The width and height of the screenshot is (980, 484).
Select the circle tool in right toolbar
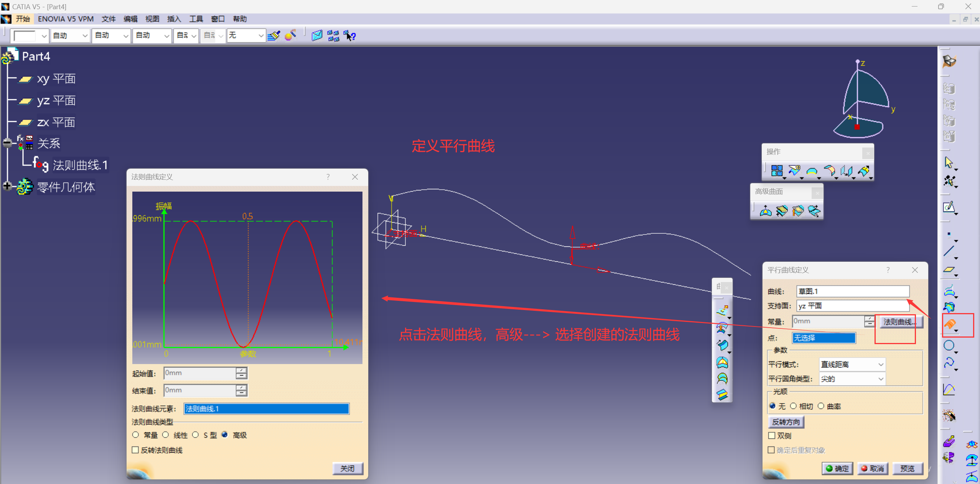pos(949,346)
